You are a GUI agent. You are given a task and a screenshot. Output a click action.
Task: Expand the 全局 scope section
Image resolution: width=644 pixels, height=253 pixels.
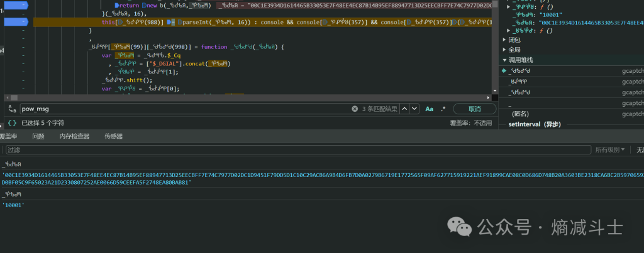[514, 50]
